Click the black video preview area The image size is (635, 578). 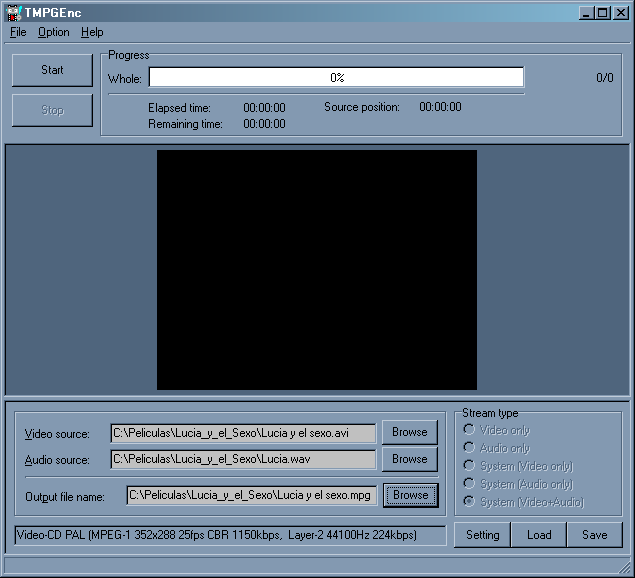(316, 270)
